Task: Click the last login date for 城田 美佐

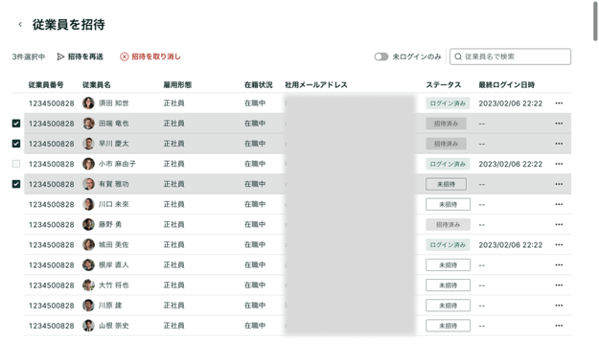Action: (511, 245)
